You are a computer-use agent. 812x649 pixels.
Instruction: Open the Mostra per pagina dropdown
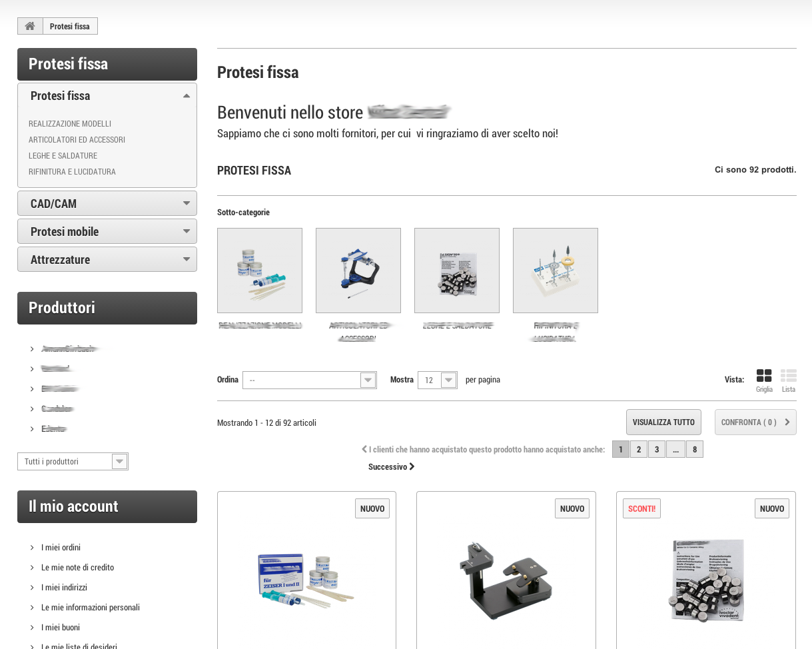click(x=438, y=380)
